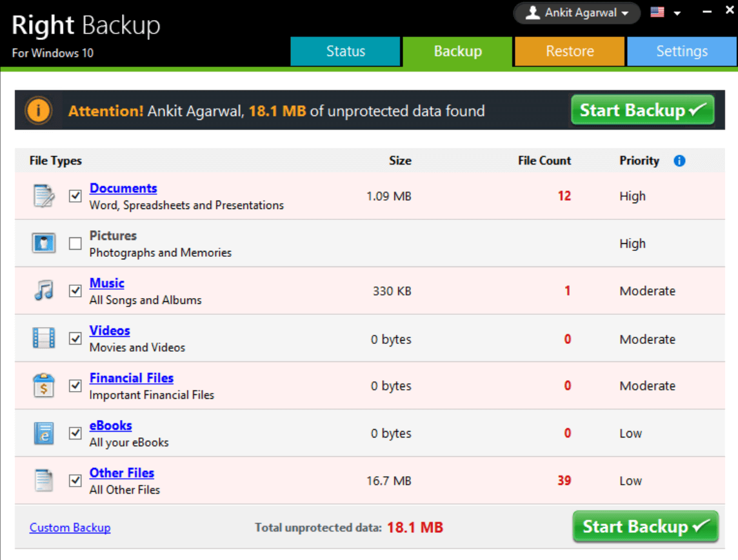Disable the Music checkbox
The image size is (738, 560).
[75, 290]
